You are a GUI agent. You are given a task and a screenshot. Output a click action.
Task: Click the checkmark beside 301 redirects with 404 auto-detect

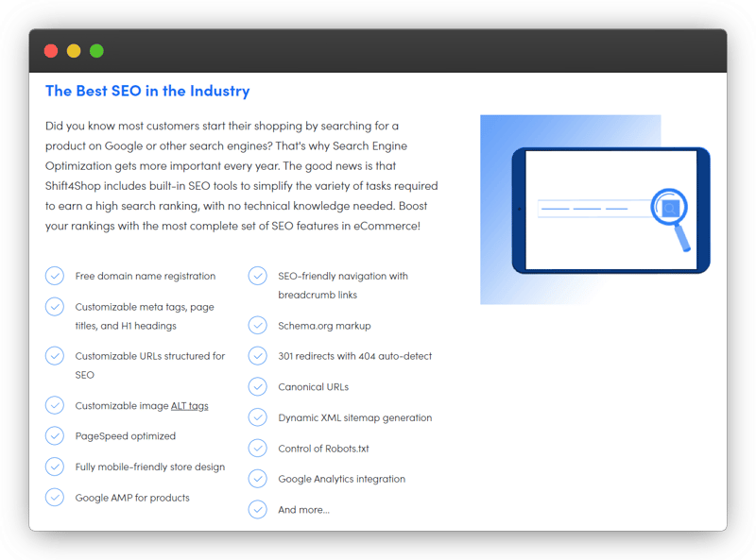point(257,356)
